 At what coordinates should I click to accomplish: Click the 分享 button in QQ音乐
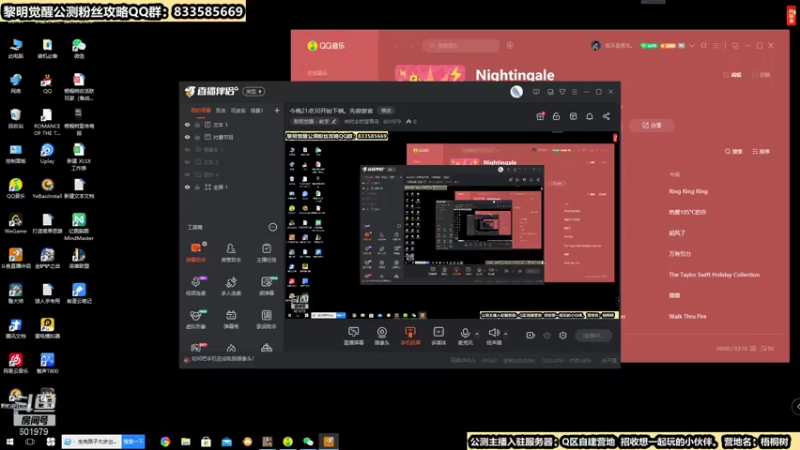tap(652, 125)
